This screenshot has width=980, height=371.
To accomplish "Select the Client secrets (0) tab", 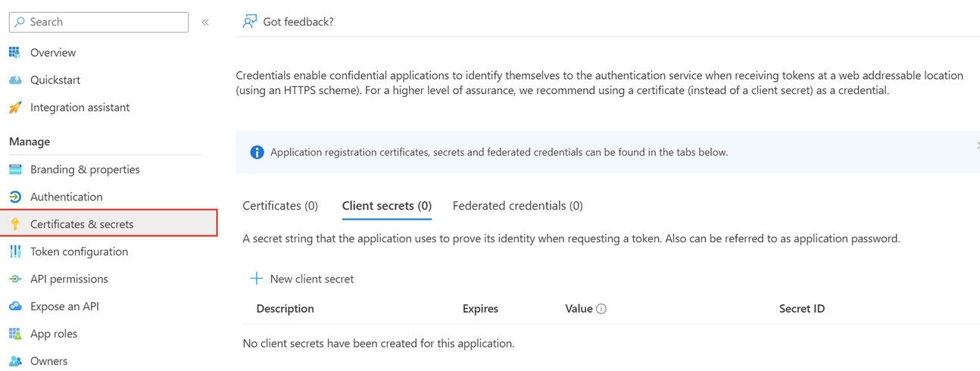I will [386, 206].
